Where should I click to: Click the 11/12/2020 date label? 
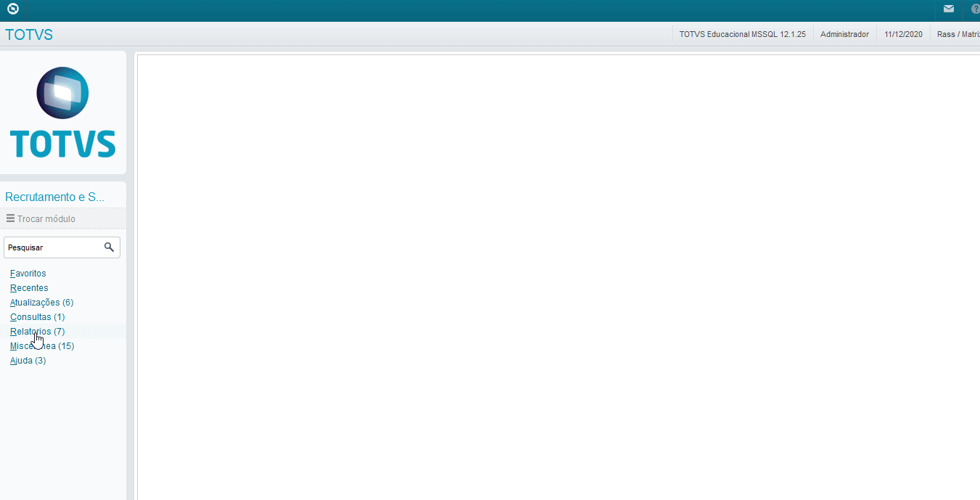pyautogui.click(x=904, y=34)
